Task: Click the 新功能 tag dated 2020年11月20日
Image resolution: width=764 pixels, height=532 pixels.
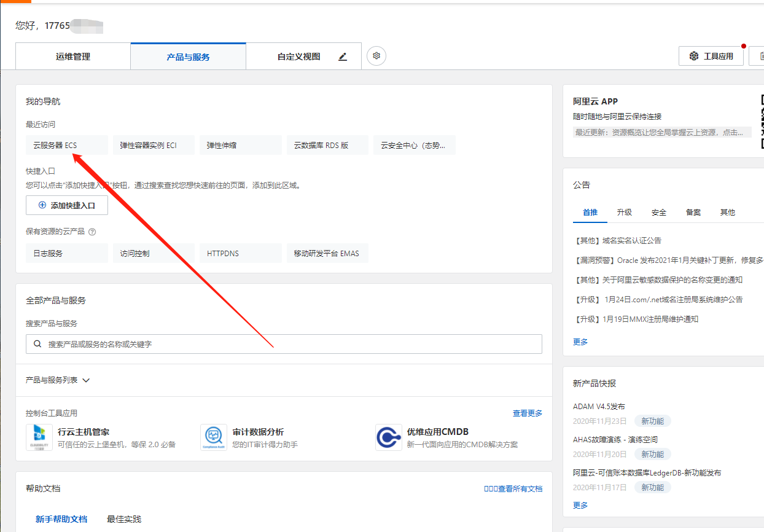Action: [x=652, y=454]
